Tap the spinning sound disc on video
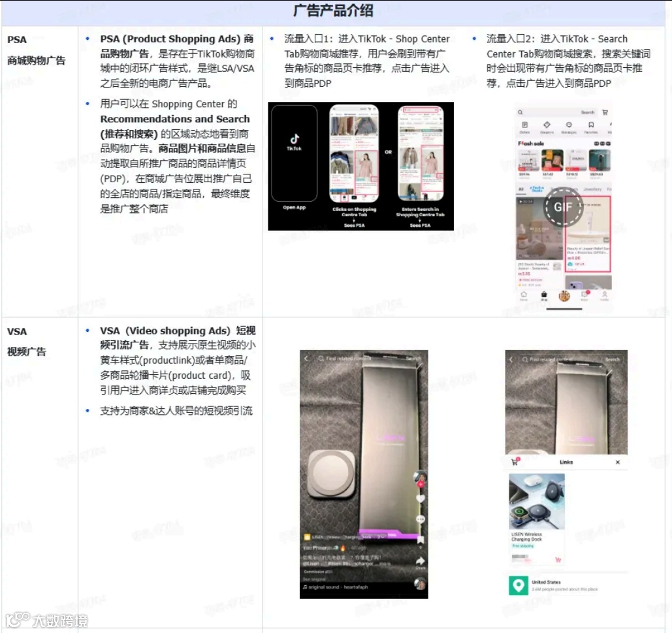 (x=420, y=584)
